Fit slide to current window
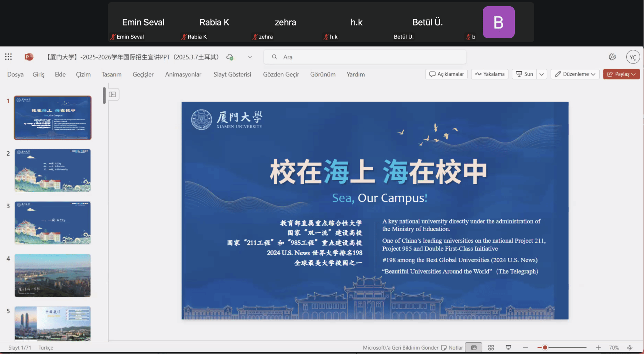Viewport: 644px width, 354px height. click(630, 347)
